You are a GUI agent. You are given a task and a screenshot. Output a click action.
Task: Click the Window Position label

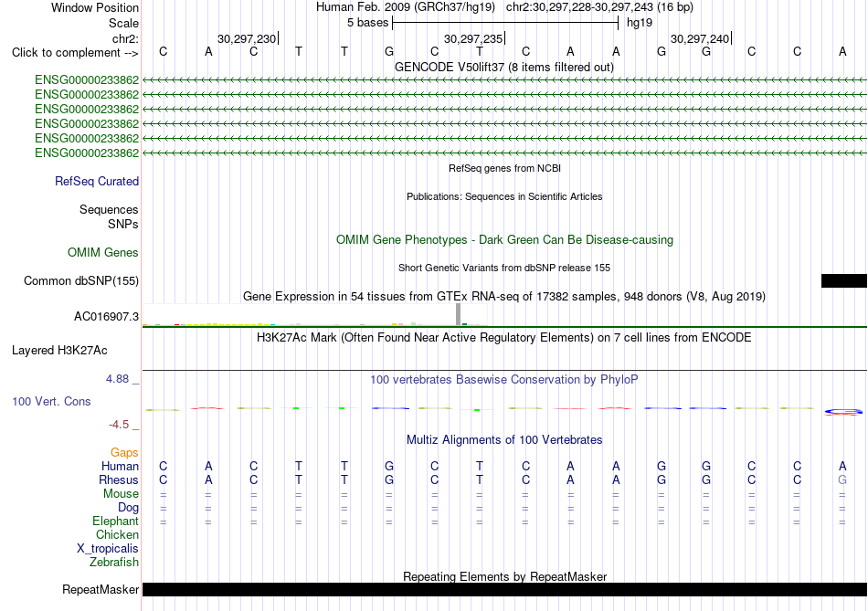(95, 7)
